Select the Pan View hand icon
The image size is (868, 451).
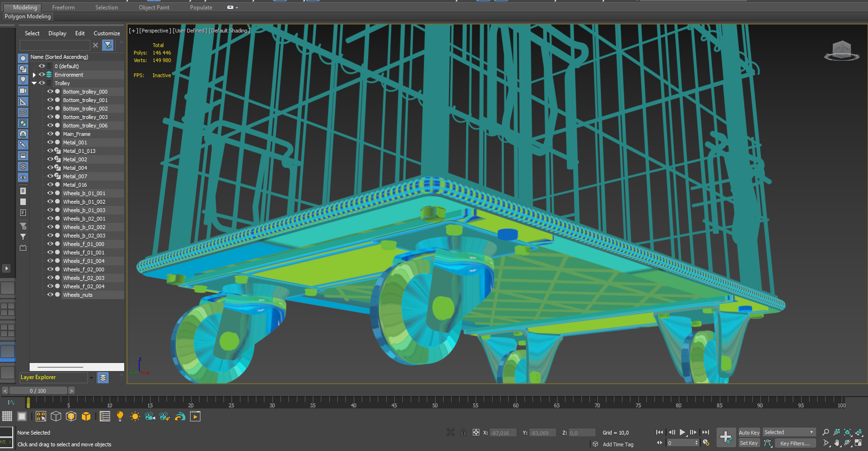[837, 443]
